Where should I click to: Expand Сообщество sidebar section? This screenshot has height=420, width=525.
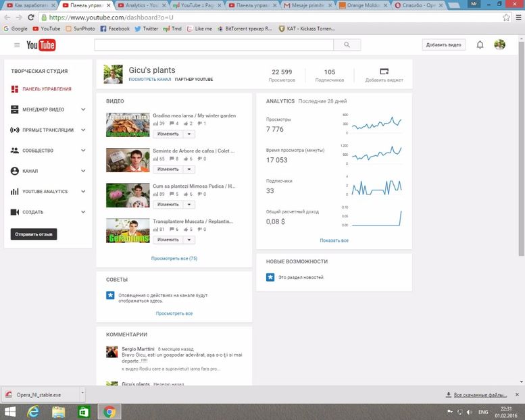[83, 151]
